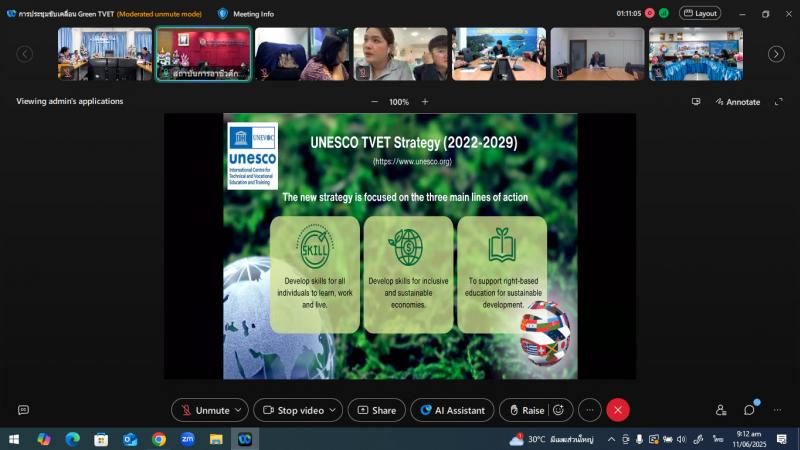Open the chat panel icon
Viewport: 800px width, 450px height.
pos(749,410)
